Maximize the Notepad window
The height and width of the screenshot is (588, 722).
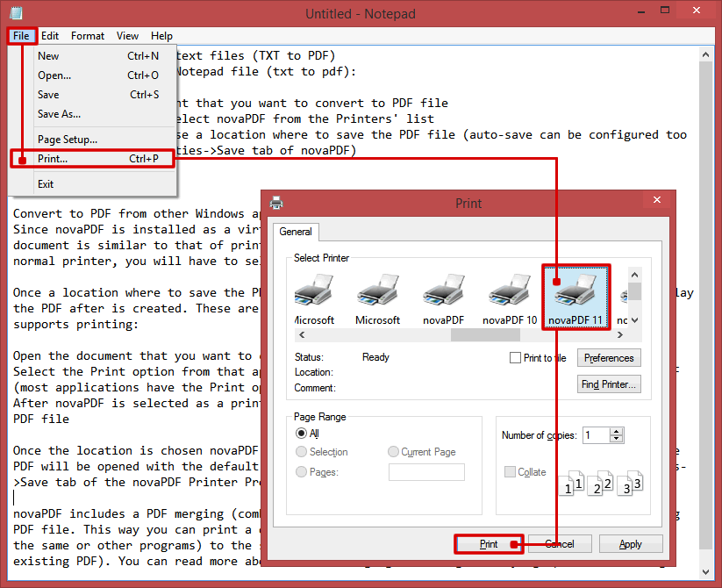[x=665, y=11]
